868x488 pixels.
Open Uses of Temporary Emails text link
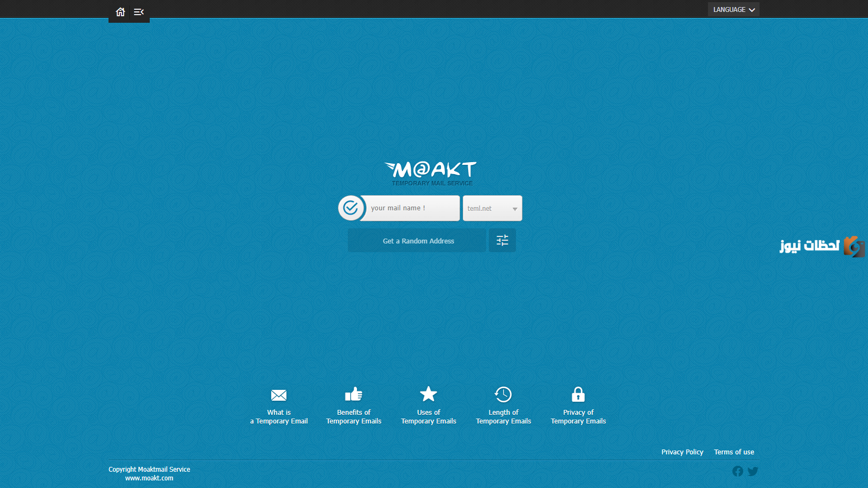(x=429, y=417)
